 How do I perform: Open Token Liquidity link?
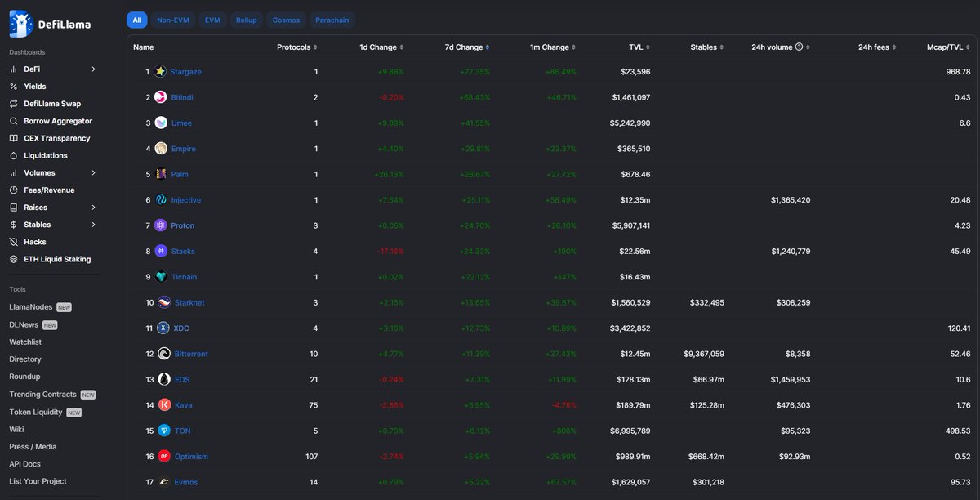[x=36, y=413]
